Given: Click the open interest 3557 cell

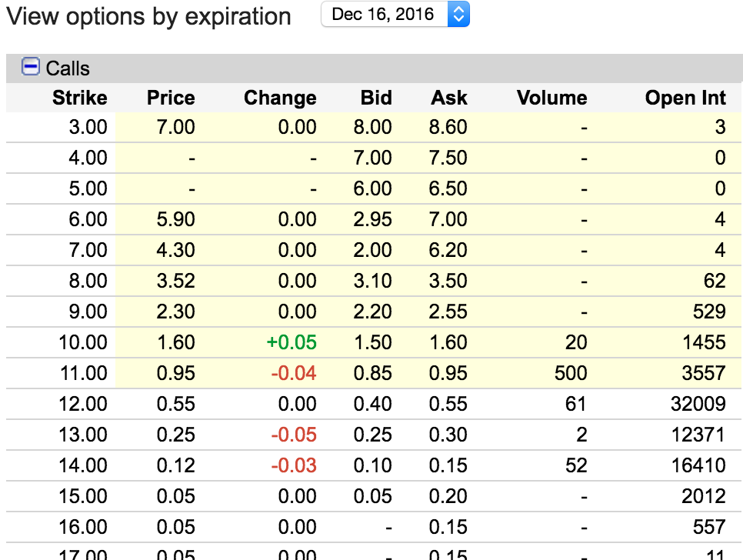Looking at the screenshot, I should 704,373.
